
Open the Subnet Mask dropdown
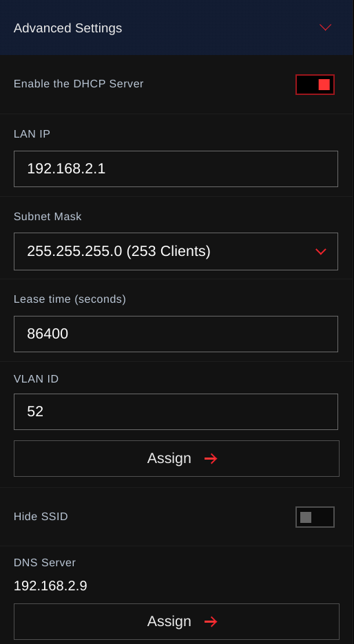176,251
